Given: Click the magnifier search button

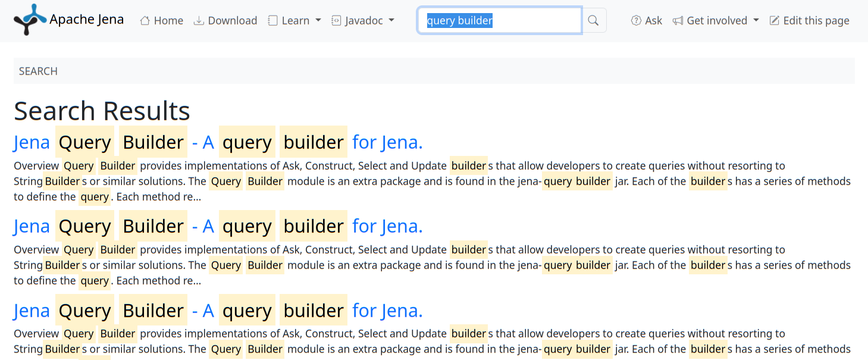Looking at the screenshot, I should (593, 20).
